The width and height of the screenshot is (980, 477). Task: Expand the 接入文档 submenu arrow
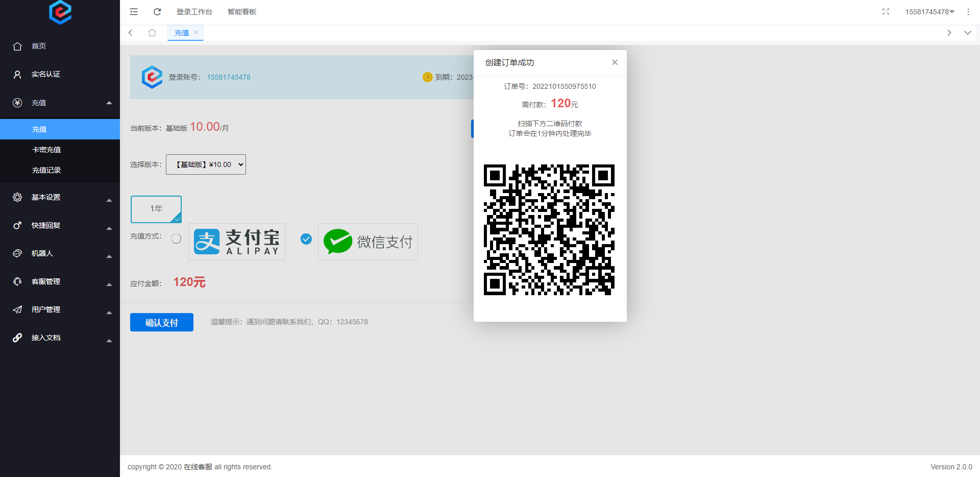(x=109, y=341)
